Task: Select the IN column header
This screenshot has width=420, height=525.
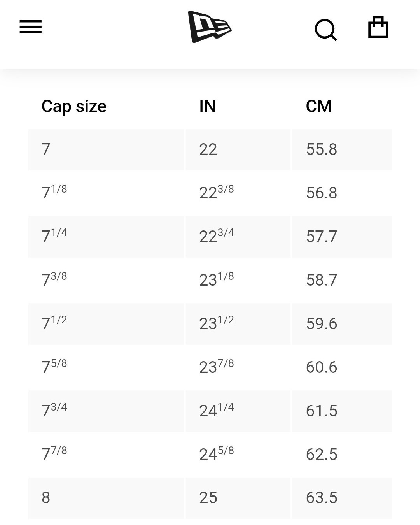Action: pyautogui.click(x=207, y=106)
